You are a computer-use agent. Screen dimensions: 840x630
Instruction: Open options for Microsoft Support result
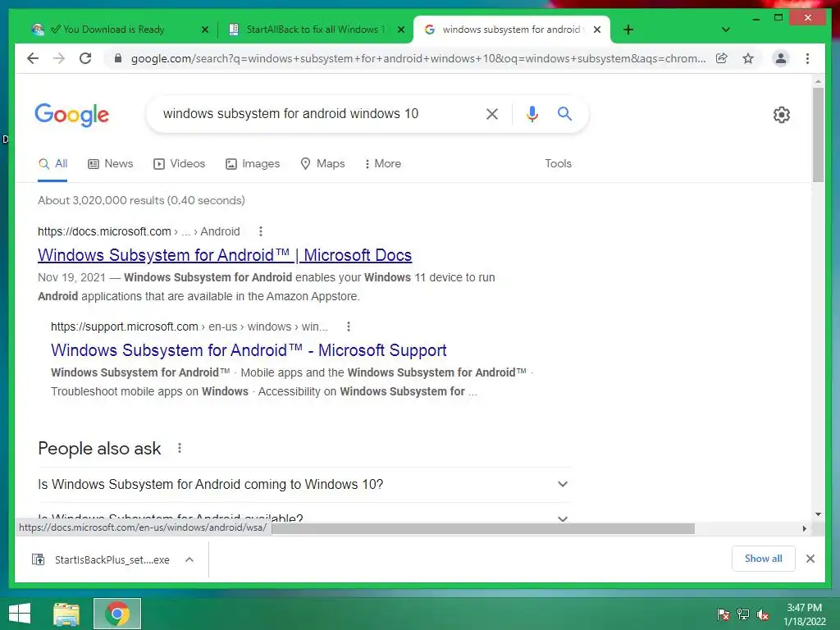(x=348, y=326)
